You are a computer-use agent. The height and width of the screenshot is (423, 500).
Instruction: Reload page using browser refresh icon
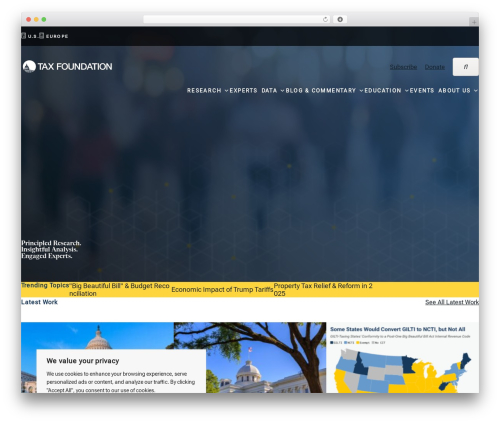coord(325,19)
